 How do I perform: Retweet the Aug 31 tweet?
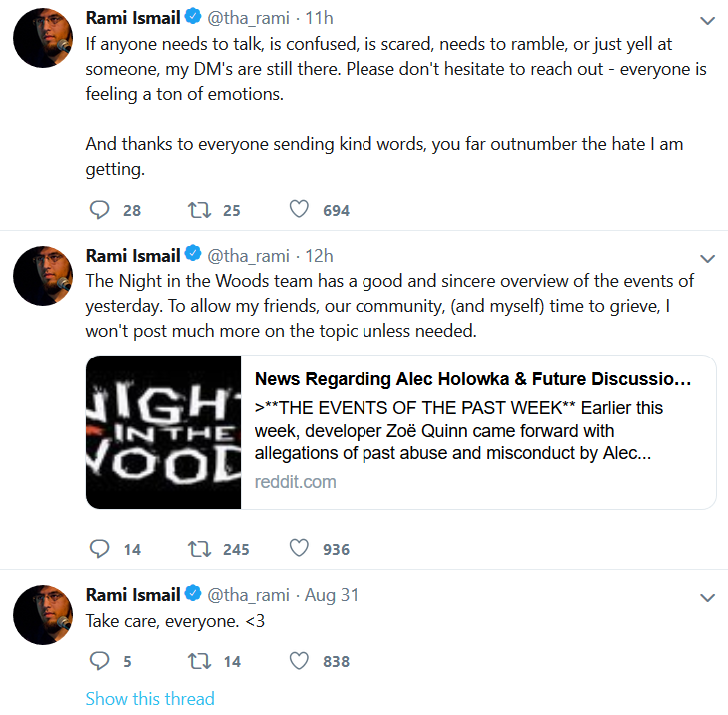pos(199,661)
